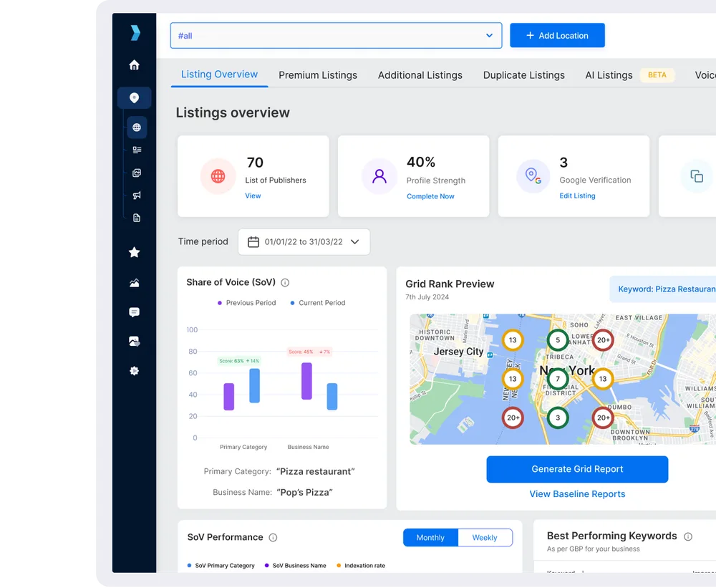Click the red 20+ marker near East Village

603,340
